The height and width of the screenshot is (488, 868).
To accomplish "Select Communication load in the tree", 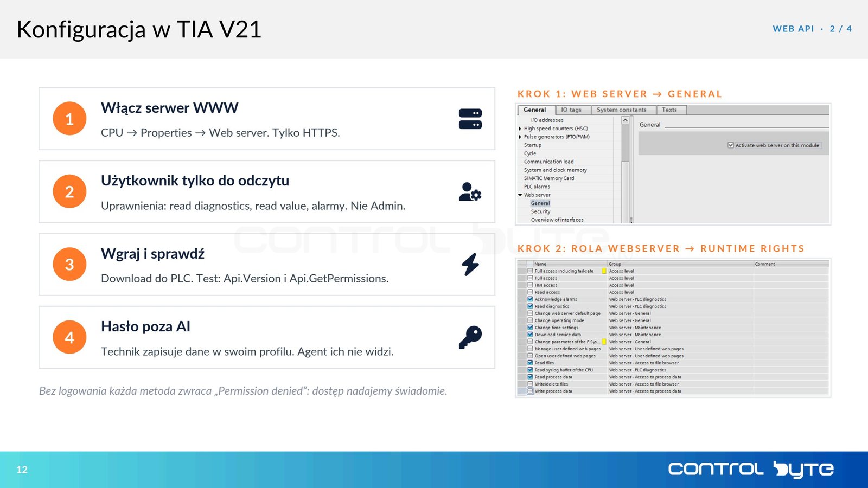I will tap(548, 162).
